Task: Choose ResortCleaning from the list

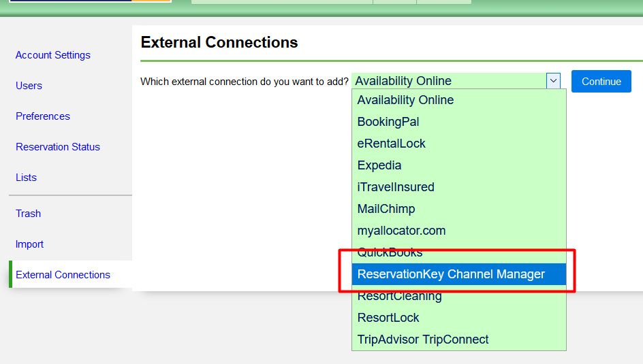Action: tap(399, 296)
